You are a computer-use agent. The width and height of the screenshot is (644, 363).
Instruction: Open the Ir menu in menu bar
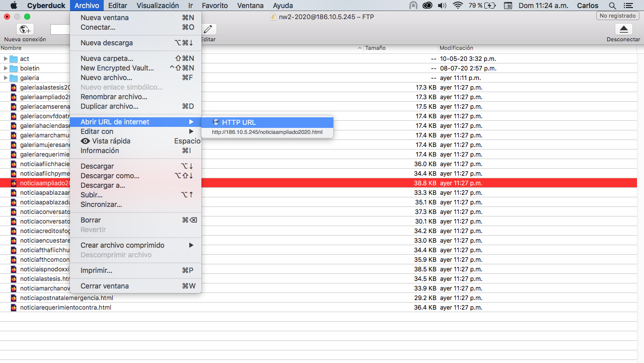(190, 6)
